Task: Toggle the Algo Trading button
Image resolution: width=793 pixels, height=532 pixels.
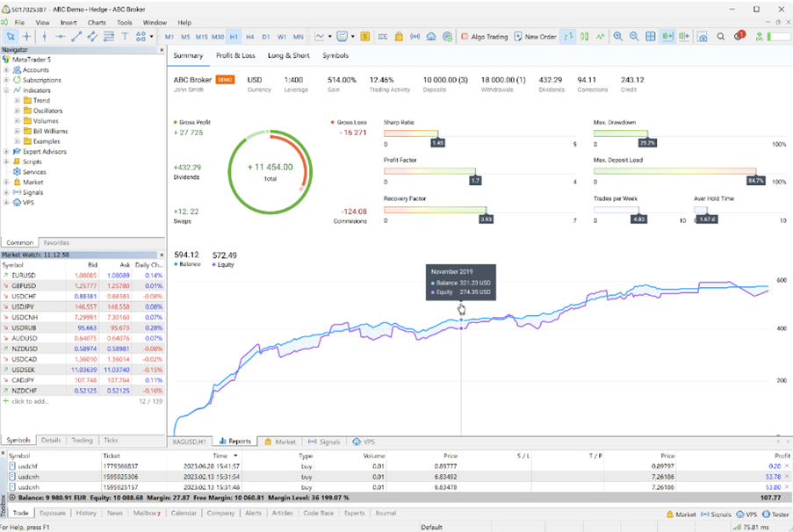Action: pyautogui.click(x=484, y=37)
